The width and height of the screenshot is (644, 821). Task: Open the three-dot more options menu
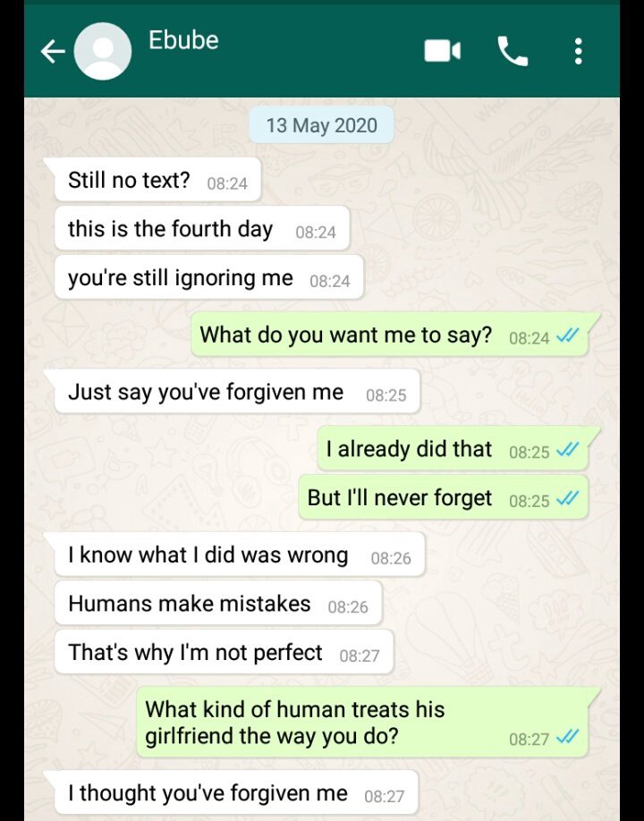click(578, 51)
